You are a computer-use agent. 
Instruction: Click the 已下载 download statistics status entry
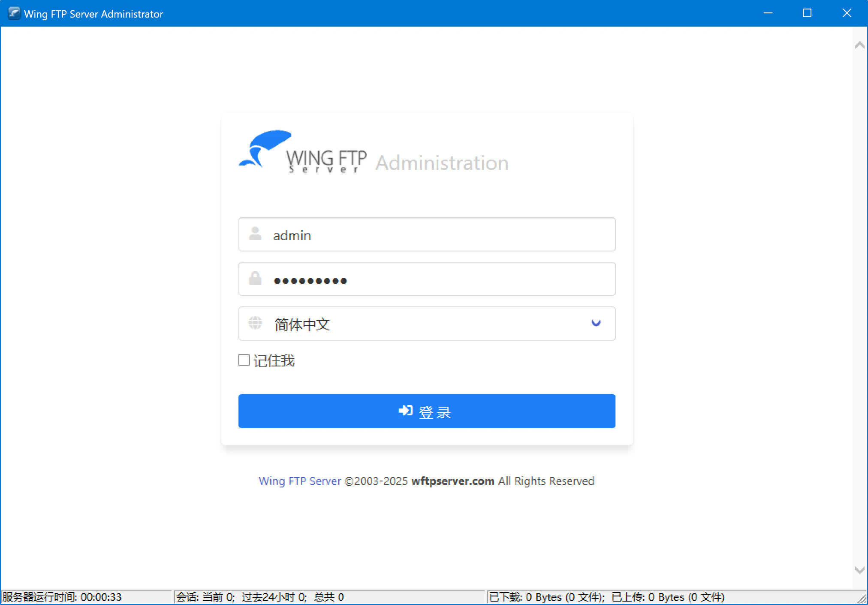point(606,597)
